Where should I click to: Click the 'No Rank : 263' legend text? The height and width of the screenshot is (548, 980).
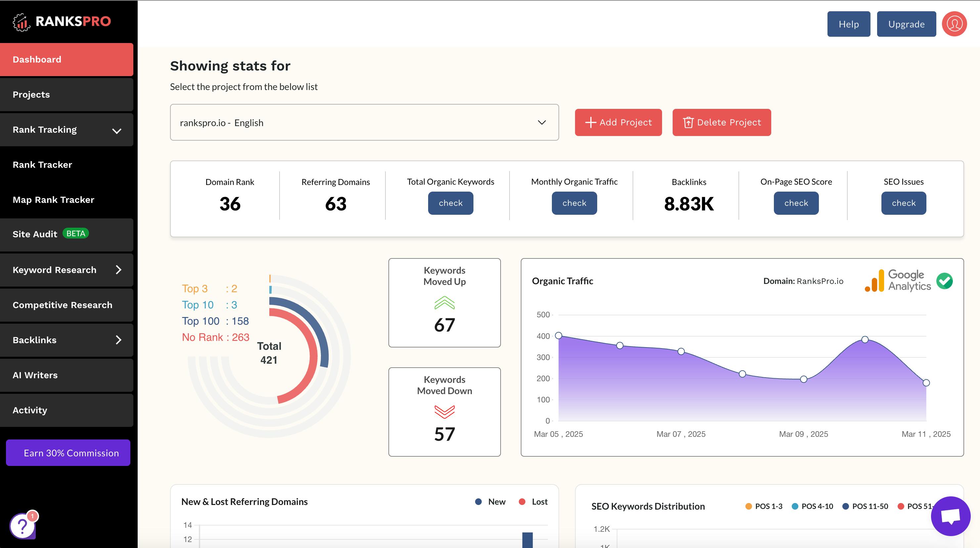click(x=216, y=337)
